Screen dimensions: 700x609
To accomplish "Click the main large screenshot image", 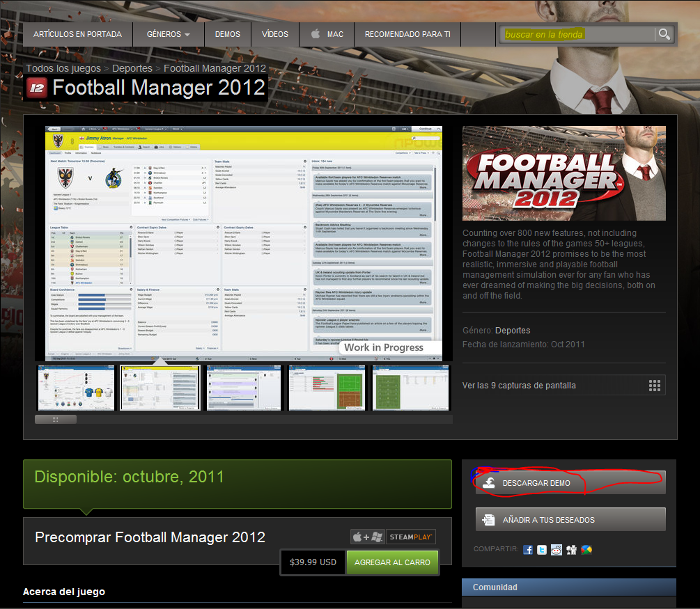I will coord(244,244).
